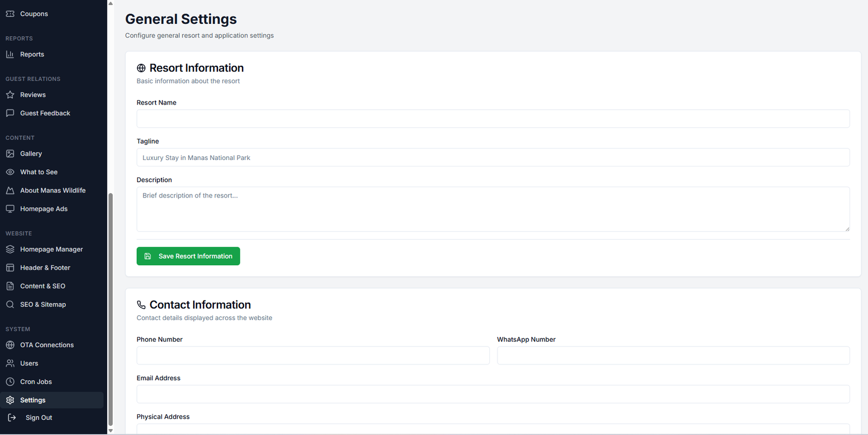Click the WhatsApp Number input box
The width and height of the screenshot is (868, 435).
click(x=673, y=356)
